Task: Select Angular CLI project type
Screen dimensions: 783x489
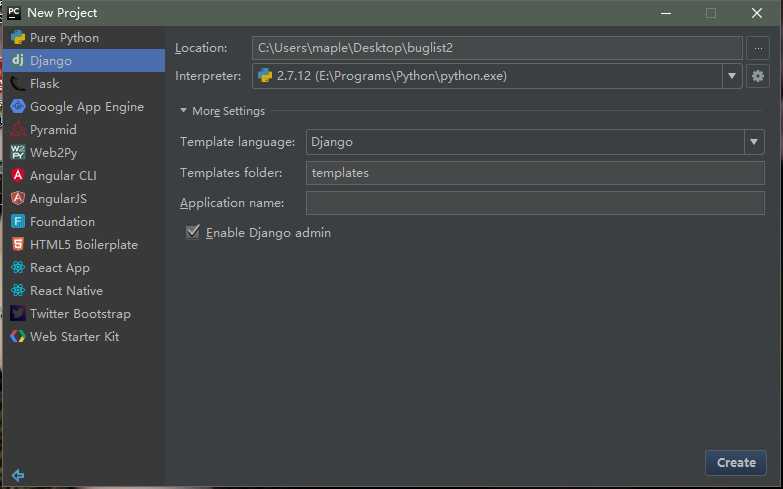Action: pyautogui.click(x=84, y=175)
